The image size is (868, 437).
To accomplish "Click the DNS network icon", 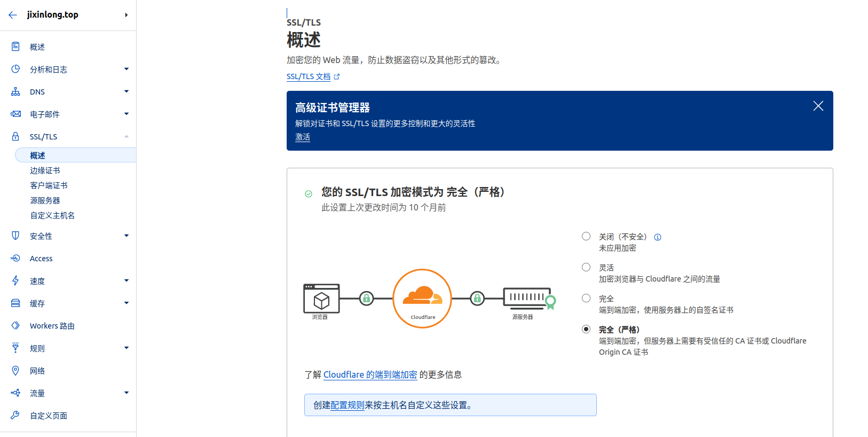I will pyautogui.click(x=15, y=91).
